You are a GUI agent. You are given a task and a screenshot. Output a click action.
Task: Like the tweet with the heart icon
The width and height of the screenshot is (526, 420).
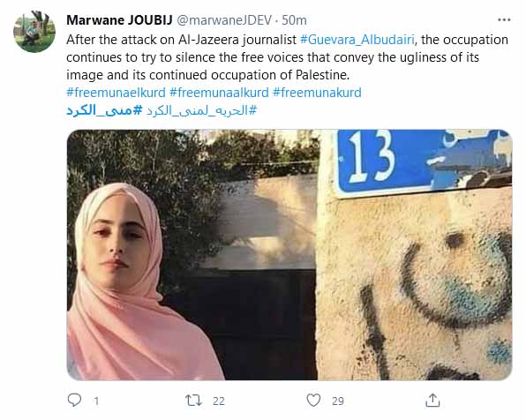tap(313, 401)
